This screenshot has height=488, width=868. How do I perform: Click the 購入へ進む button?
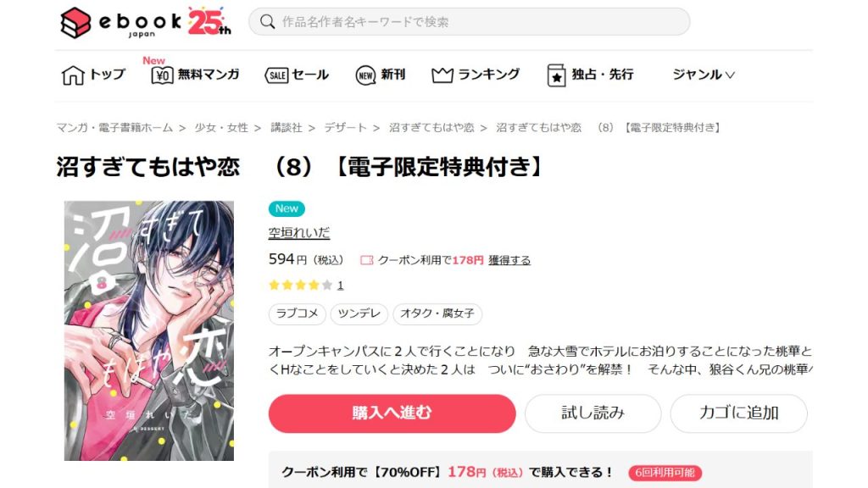click(392, 413)
